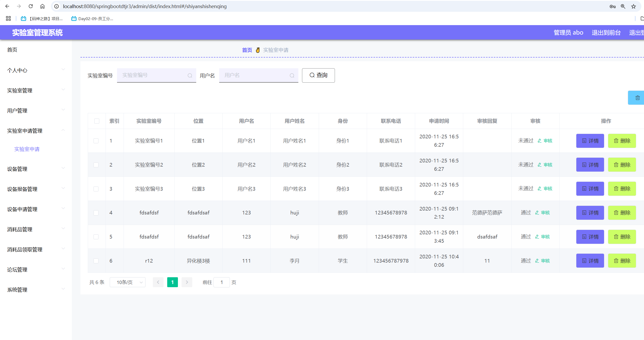Focus the 实验室编号 search input
The image size is (644, 340).
pos(156,75)
